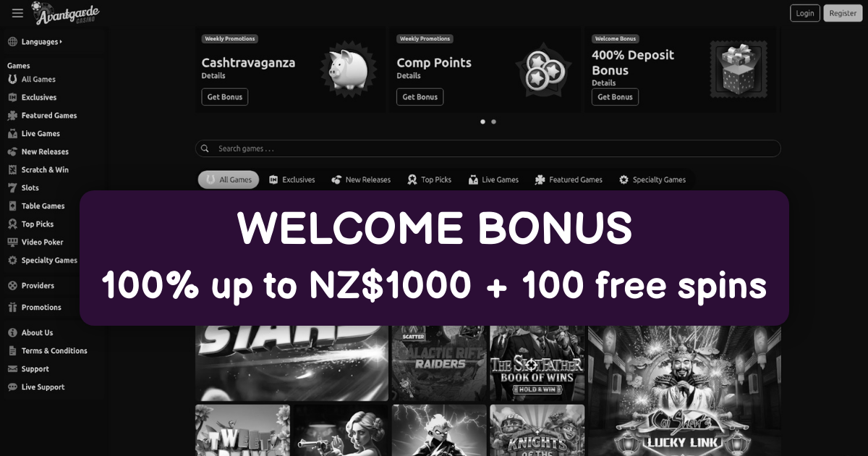Screen dimensions: 868x456
Task: Click the Video Poker sidebar icon
Action: coord(12,242)
